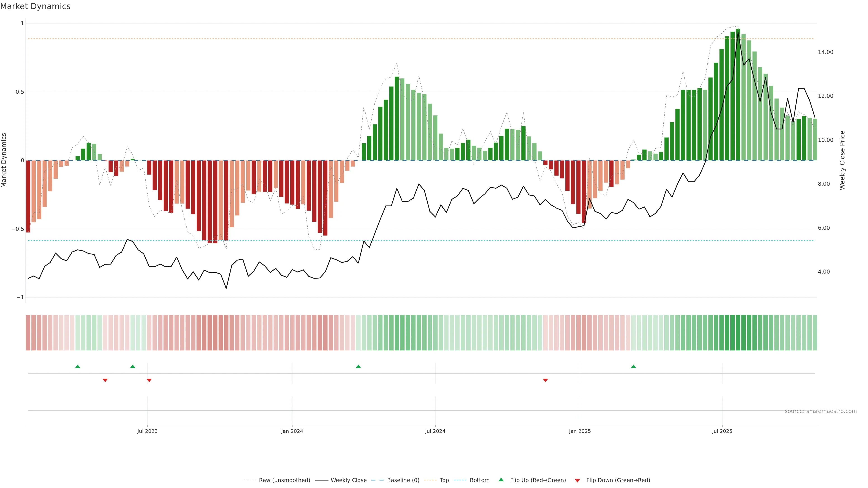Click green flip-up marker before Jul 2024

coord(358,366)
